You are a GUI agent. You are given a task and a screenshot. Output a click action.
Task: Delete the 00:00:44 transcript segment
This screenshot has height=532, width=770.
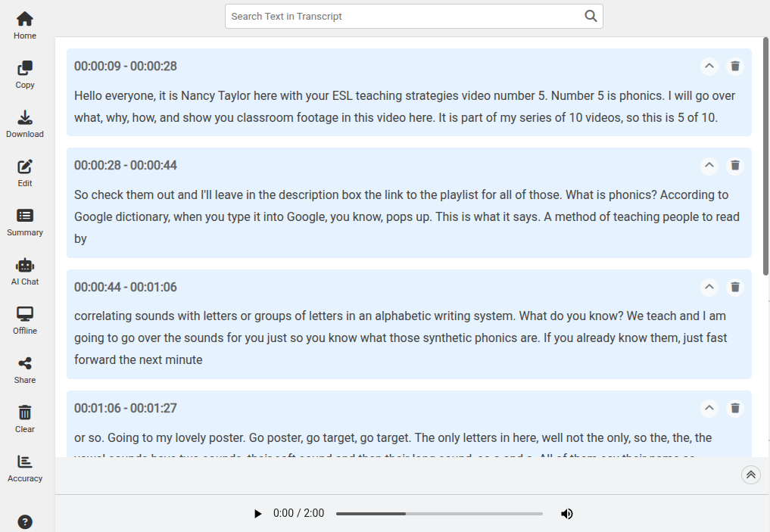(x=734, y=287)
